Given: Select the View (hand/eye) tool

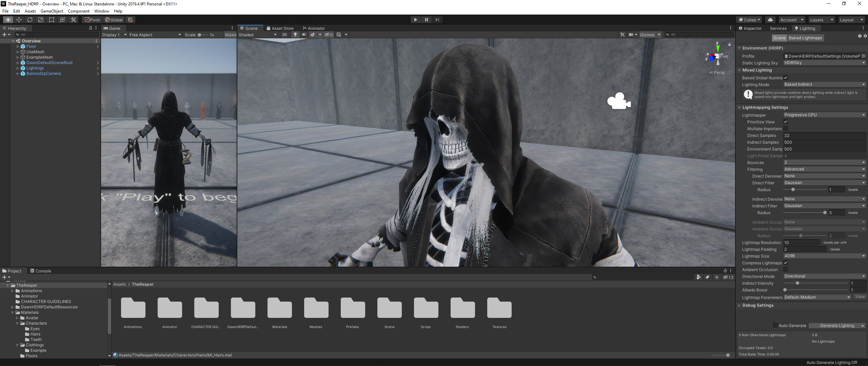Looking at the screenshot, I should tap(8, 20).
